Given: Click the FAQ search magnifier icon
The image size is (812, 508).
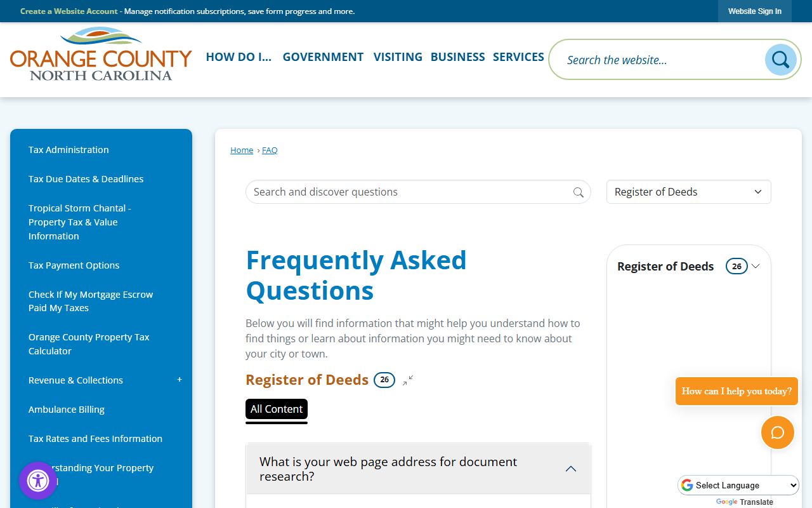Looking at the screenshot, I should 578,192.
